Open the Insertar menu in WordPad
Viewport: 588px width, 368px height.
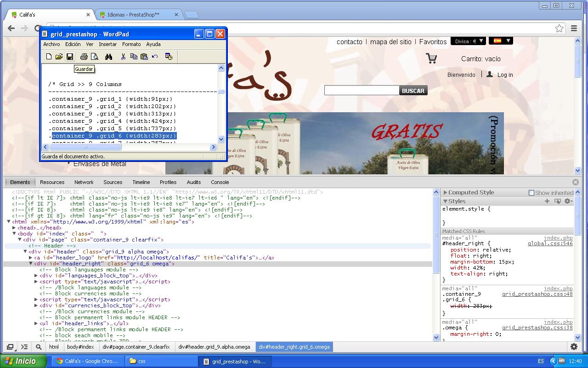[107, 44]
